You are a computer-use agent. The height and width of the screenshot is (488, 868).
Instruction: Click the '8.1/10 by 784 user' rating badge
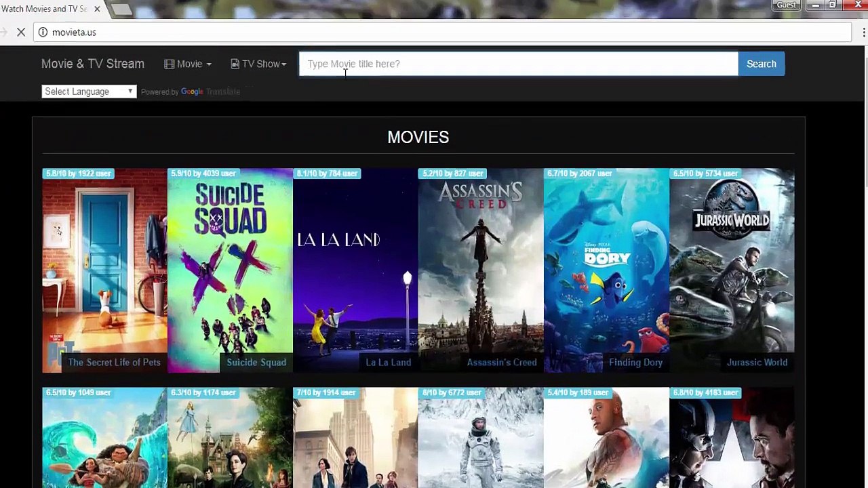(x=327, y=174)
